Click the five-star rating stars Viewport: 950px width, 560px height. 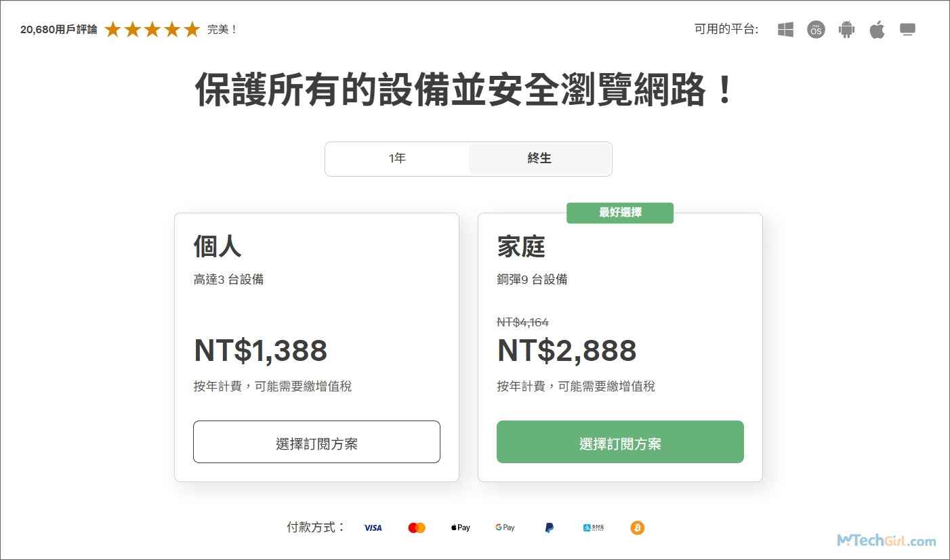coord(152,30)
